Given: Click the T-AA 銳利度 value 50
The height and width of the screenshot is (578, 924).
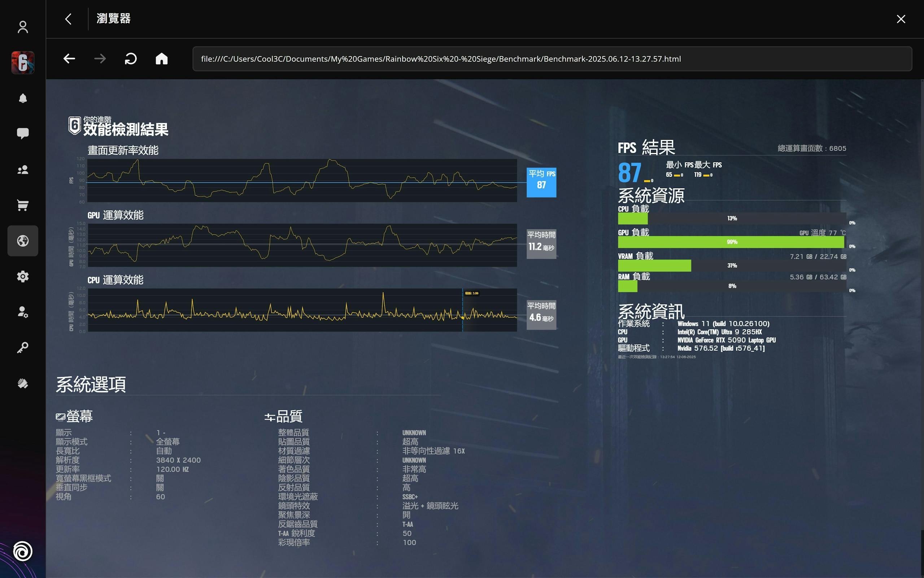Looking at the screenshot, I should coord(407,534).
